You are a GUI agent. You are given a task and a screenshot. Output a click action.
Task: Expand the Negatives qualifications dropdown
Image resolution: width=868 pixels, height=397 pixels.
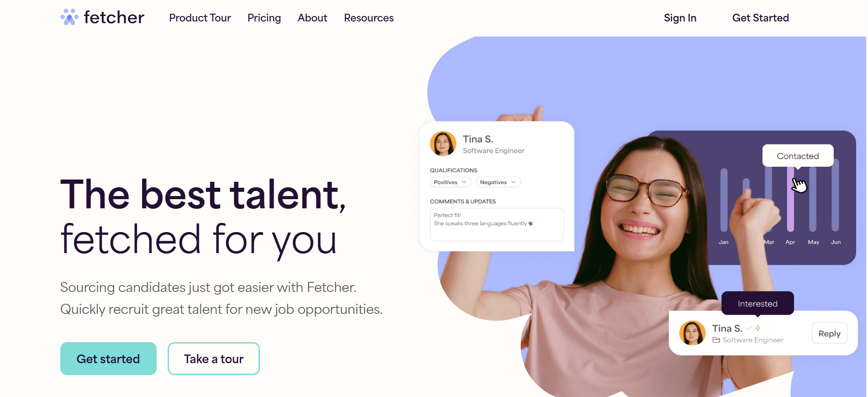pos(498,182)
